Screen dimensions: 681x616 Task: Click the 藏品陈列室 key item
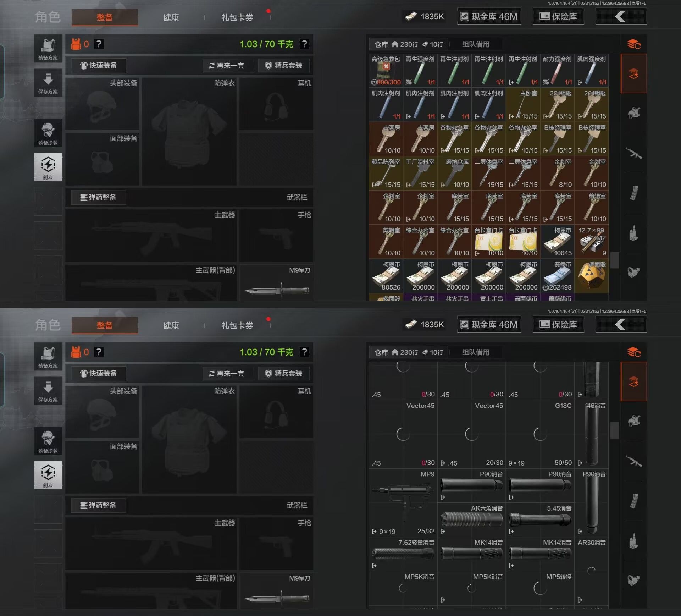(386, 173)
